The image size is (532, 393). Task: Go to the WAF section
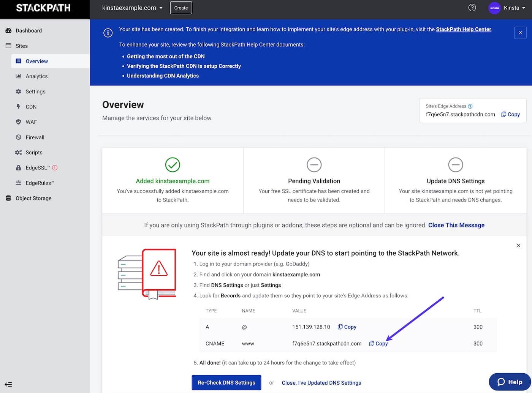31,122
